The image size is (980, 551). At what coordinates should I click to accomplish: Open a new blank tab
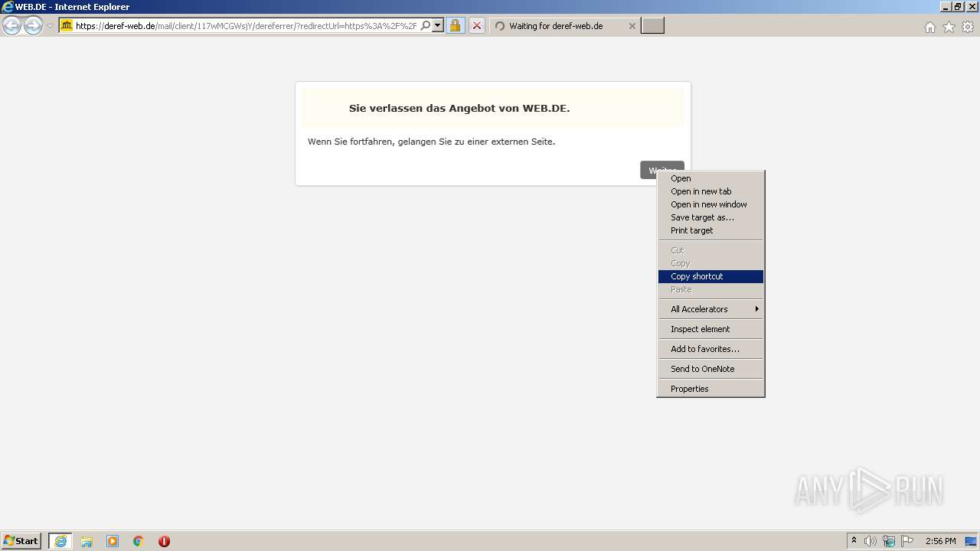click(652, 25)
